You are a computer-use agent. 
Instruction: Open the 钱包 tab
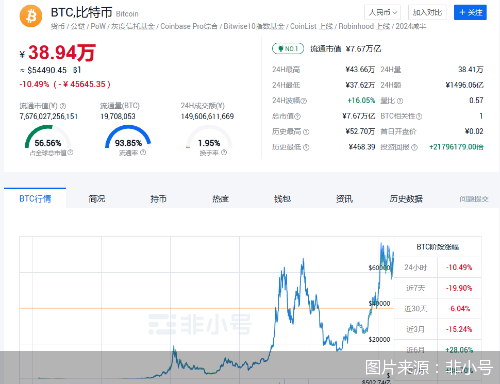282,199
